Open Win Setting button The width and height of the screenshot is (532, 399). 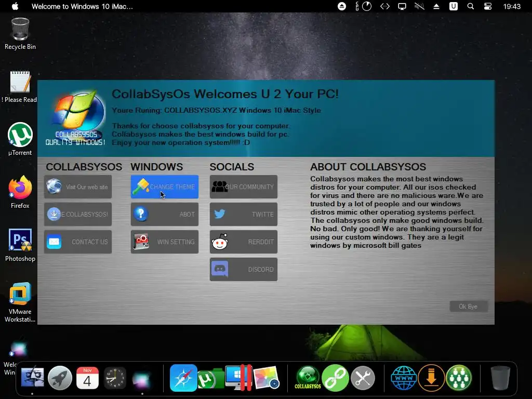[165, 242]
